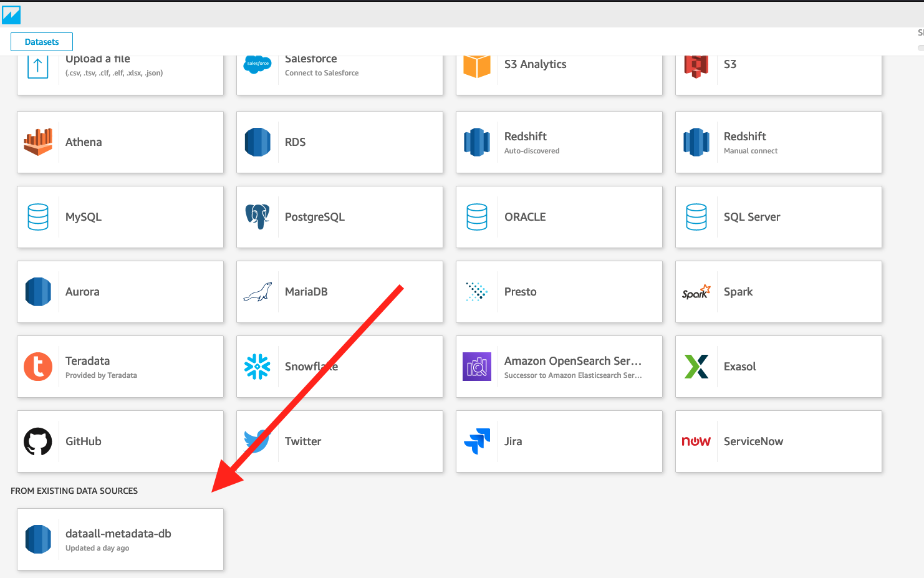Click the Twitter bird icon
The image size is (924, 578).
click(257, 441)
